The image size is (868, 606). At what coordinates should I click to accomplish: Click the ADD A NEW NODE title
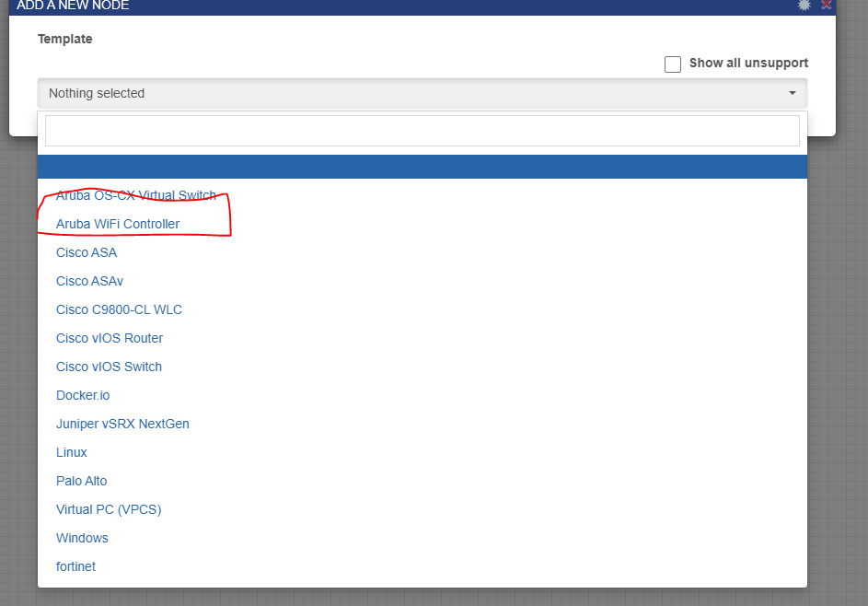point(73,5)
